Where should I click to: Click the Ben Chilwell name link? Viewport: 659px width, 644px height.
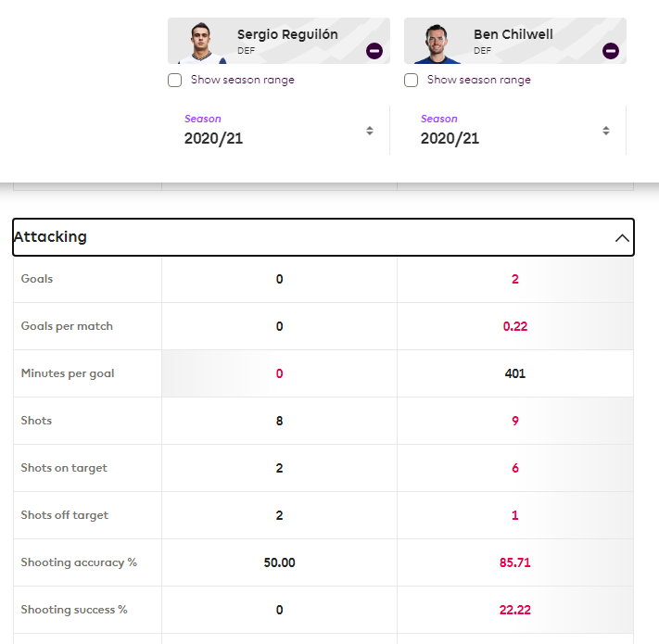click(513, 34)
